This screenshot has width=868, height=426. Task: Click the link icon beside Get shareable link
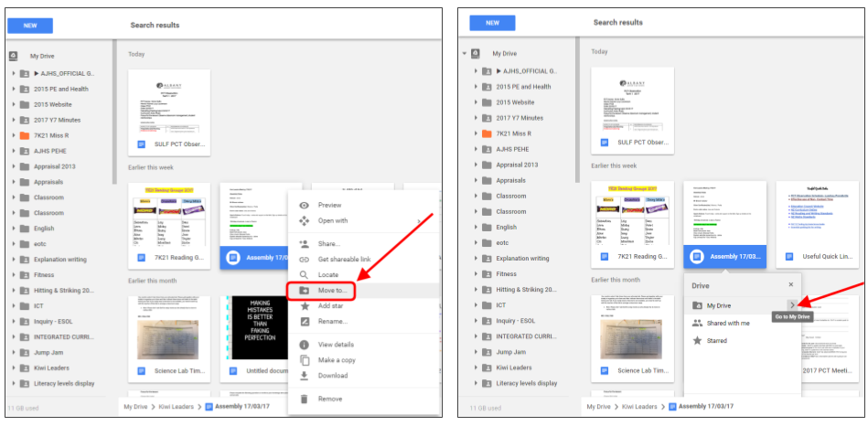point(304,260)
